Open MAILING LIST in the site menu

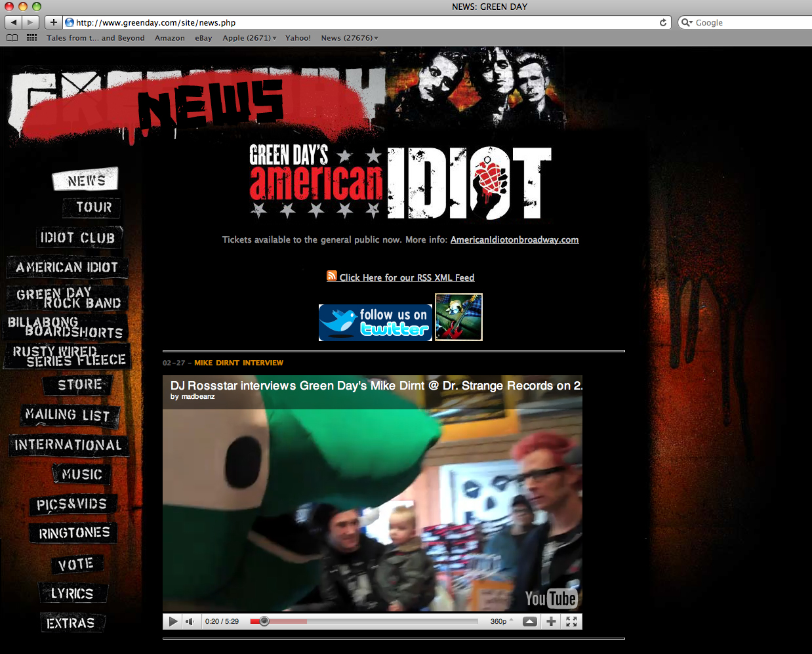70,415
